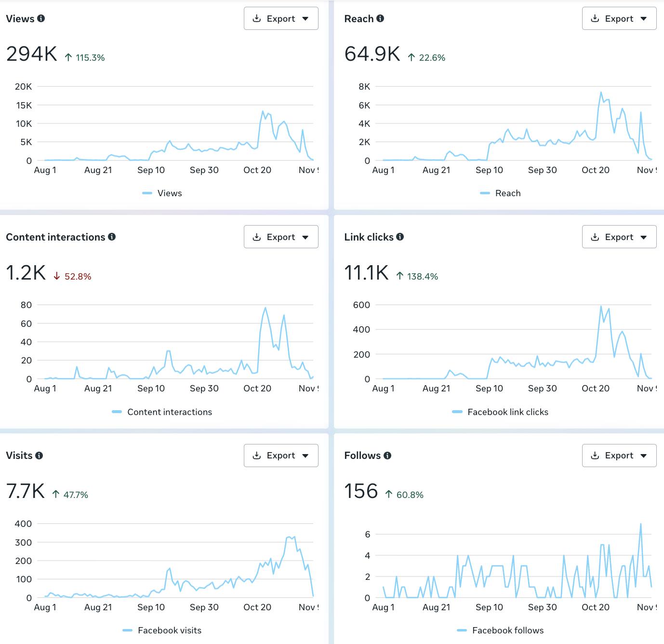Toggle the Views series in chart legend
The width and height of the screenshot is (664, 644).
(163, 193)
